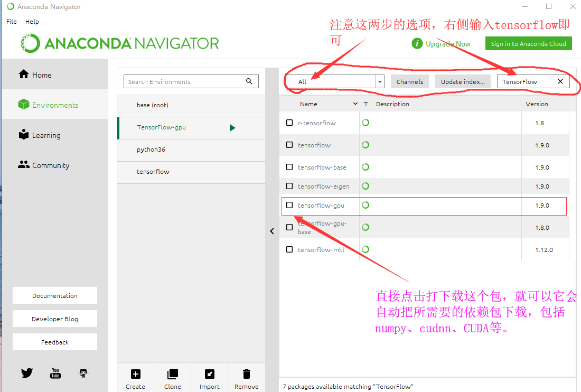
Task: Switch to the Community tab
Action: [55, 164]
